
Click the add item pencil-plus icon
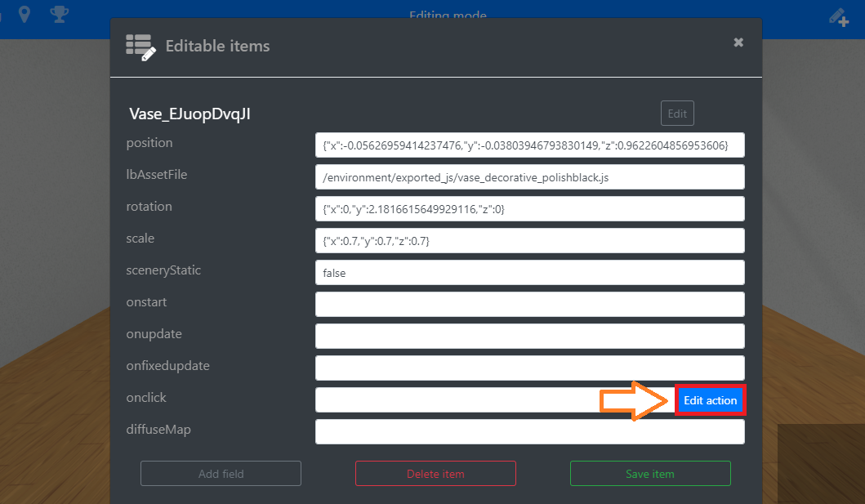[x=838, y=16]
